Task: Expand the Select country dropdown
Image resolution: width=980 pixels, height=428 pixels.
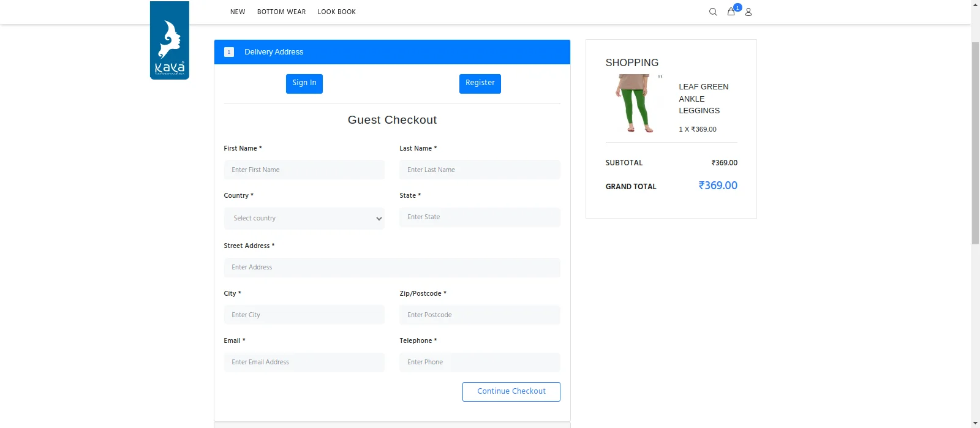Action: 304,219
